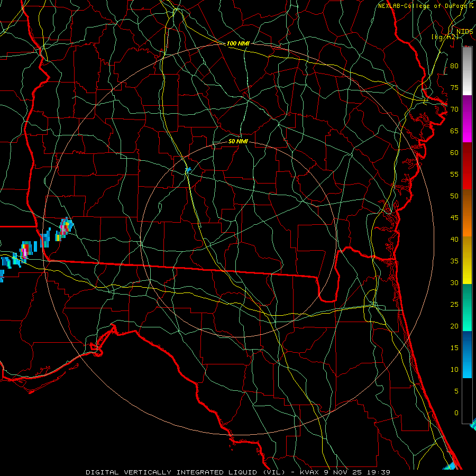Click the blue echo at the bottom-right corner

point(450,466)
